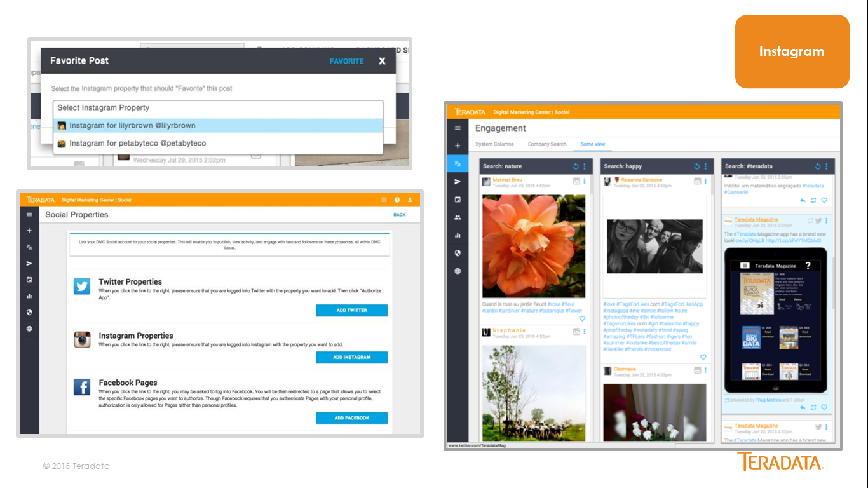Screen dimensions: 868x488
Task: Click the ADD TWITTER button
Action: tap(351, 310)
